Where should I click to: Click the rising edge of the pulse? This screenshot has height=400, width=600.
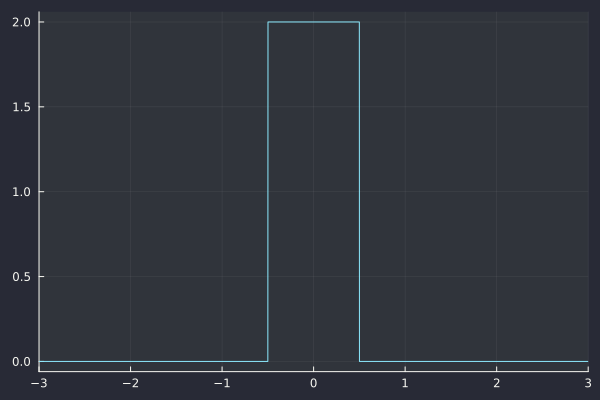tap(268, 191)
